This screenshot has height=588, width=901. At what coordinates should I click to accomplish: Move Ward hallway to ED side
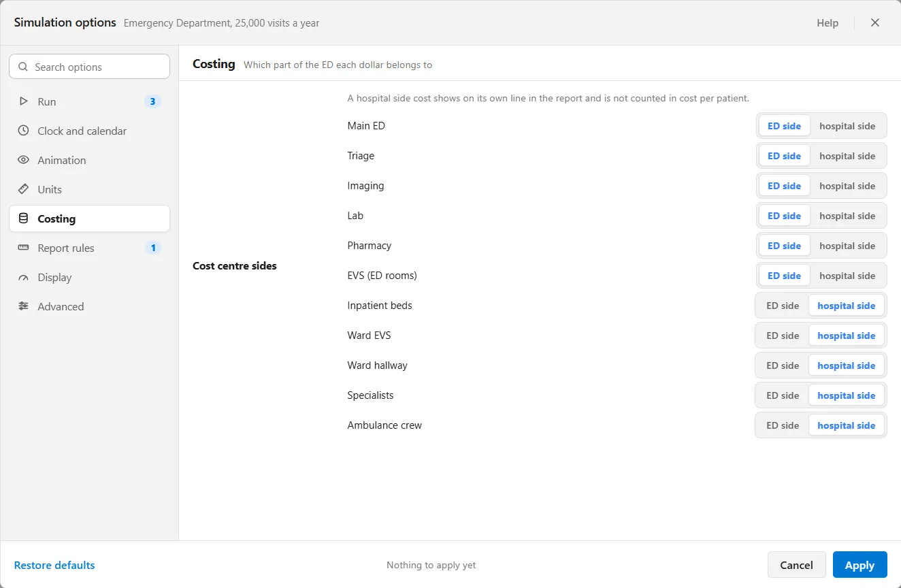[783, 365]
